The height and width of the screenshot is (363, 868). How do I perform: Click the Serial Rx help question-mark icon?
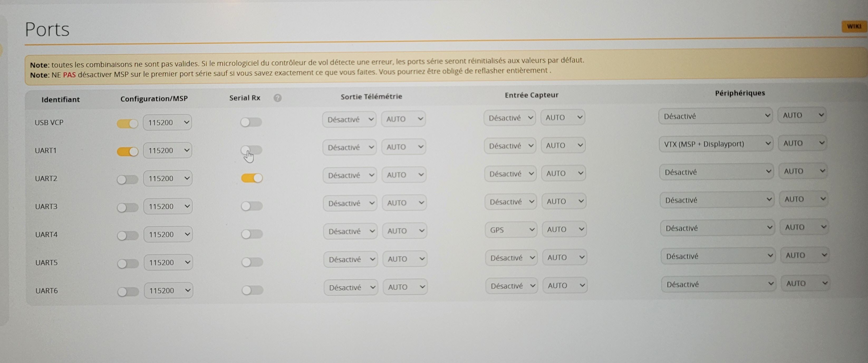click(277, 98)
